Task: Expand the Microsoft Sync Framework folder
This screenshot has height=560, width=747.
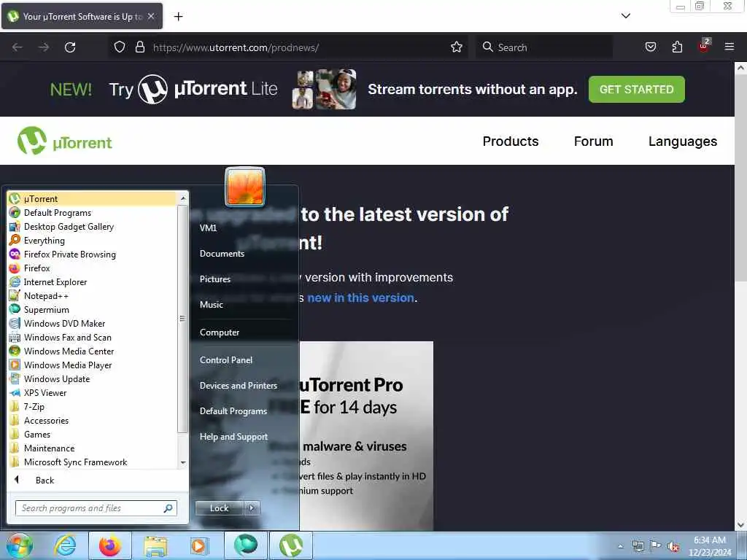Action: pyautogui.click(x=93, y=462)
